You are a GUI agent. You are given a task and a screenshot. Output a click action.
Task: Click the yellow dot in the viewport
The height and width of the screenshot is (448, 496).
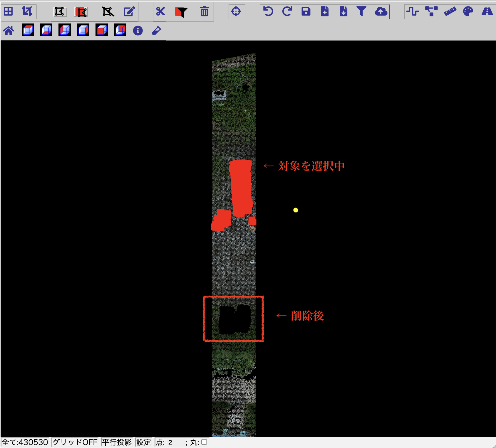(296, 210)
